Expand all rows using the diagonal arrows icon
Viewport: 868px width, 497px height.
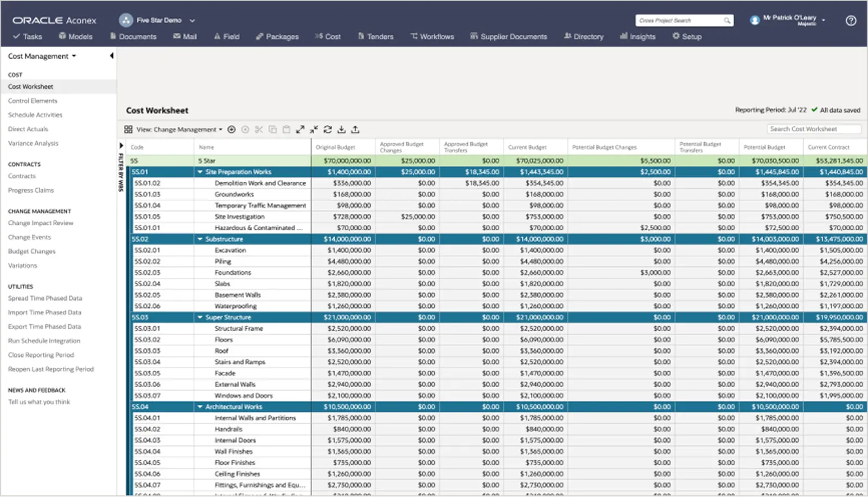[300, 129]
